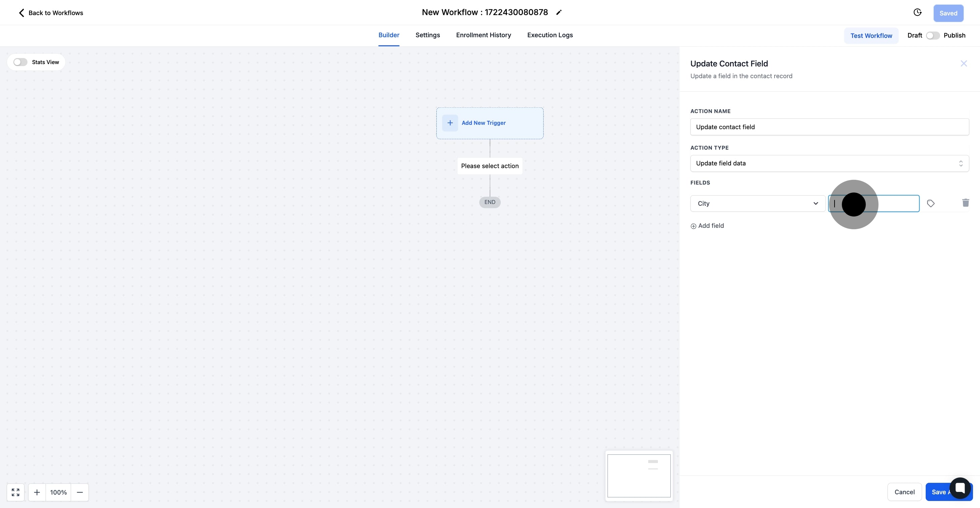
Task: Open the chat support bubble icon
Action: coord(960,488)
